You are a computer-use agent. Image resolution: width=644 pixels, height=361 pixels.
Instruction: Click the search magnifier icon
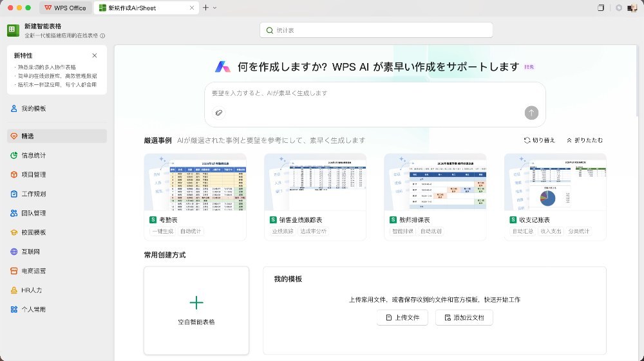click(x=270, y=30)
